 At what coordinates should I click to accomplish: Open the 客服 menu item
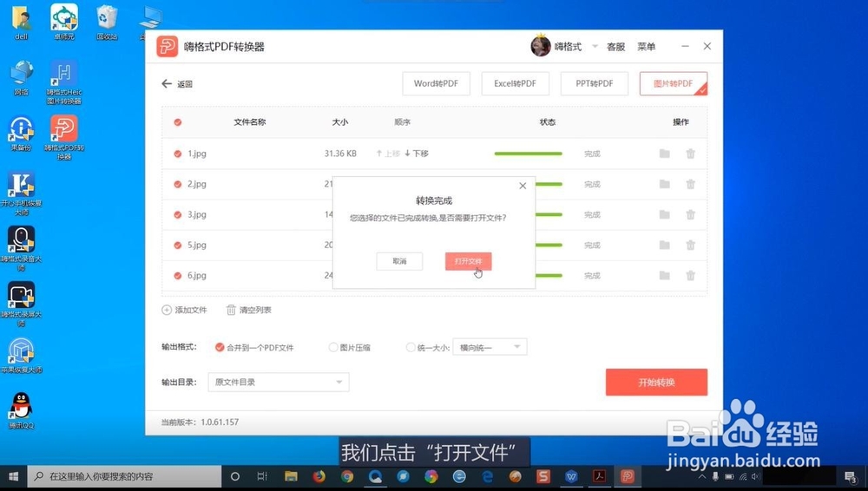tap(615, 47)
